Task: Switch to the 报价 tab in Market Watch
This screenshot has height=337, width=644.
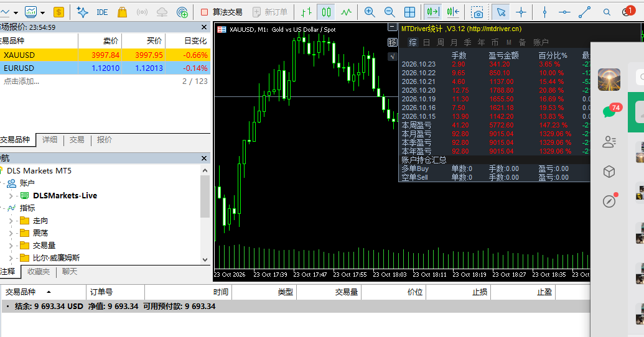Action: (105, 139)
